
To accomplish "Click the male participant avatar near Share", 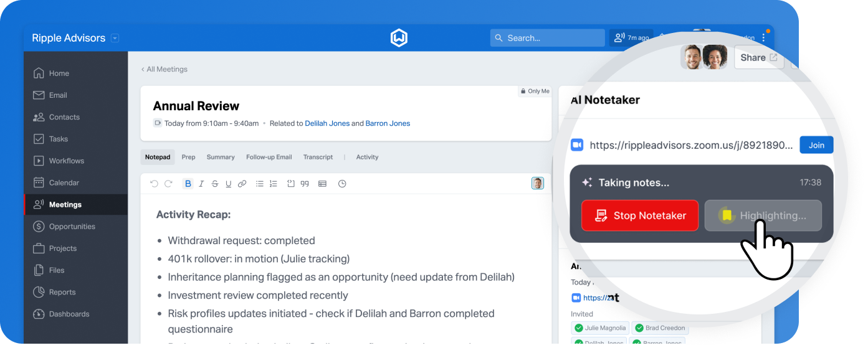I will tap(692, 57).
